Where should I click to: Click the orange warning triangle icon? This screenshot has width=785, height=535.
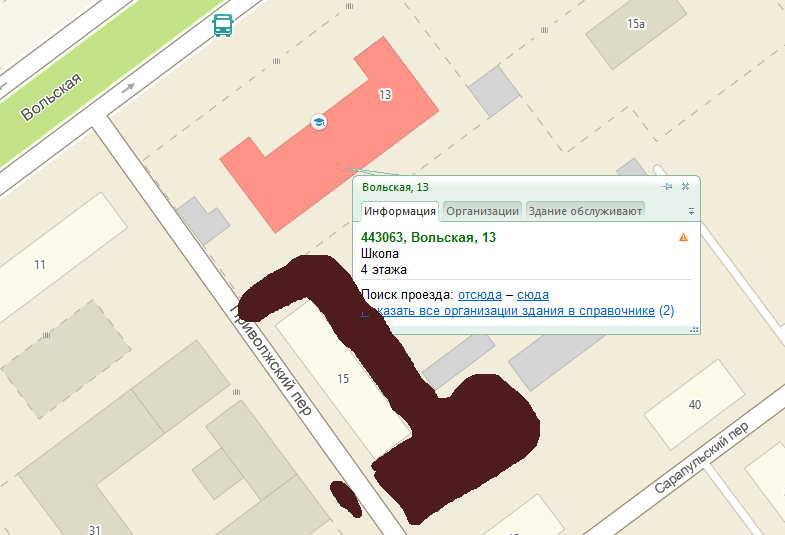pyautogui.click(x=683, y=238)
